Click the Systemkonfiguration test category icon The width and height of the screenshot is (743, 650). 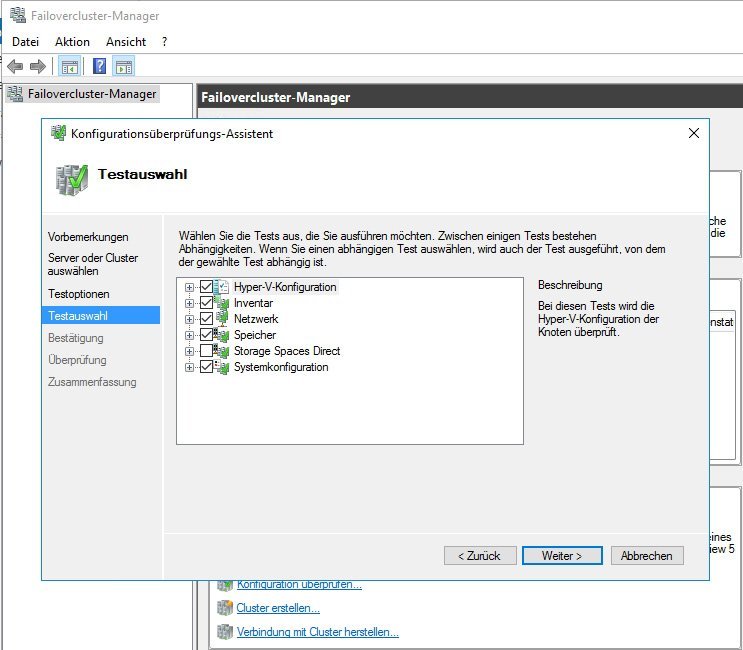(x=221, y=367)
